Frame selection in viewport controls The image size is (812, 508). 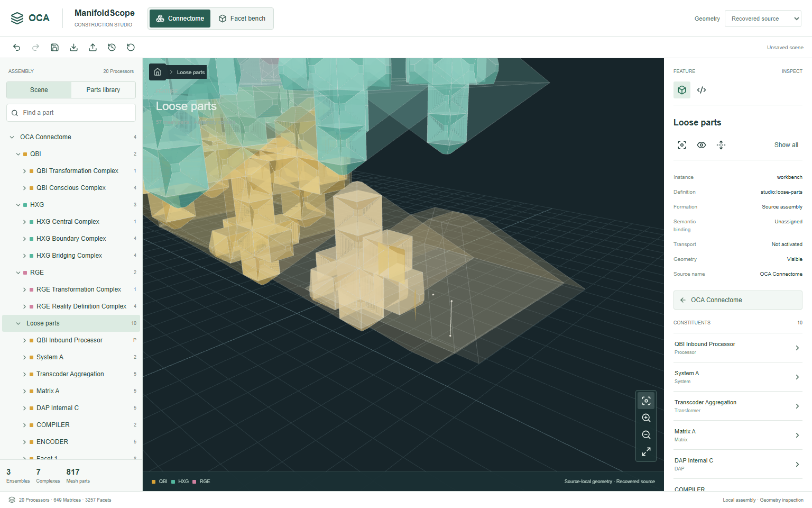click(646, 401)
